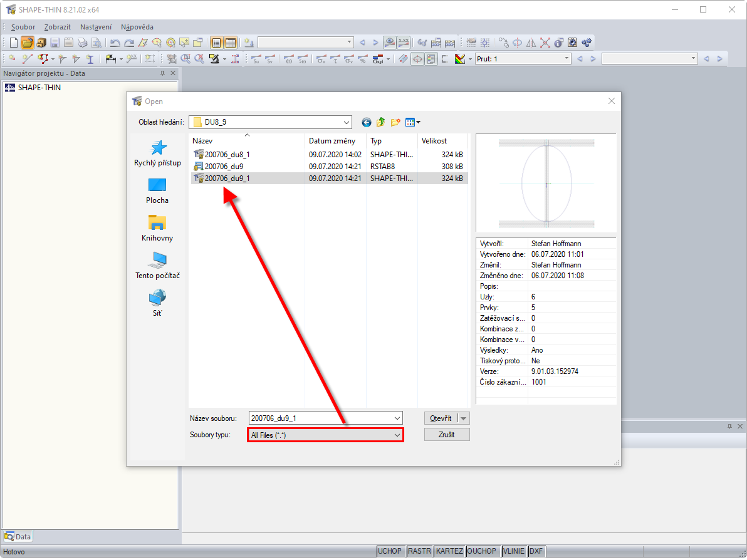Toggle the project navigator panel icon

click(217, 43)
